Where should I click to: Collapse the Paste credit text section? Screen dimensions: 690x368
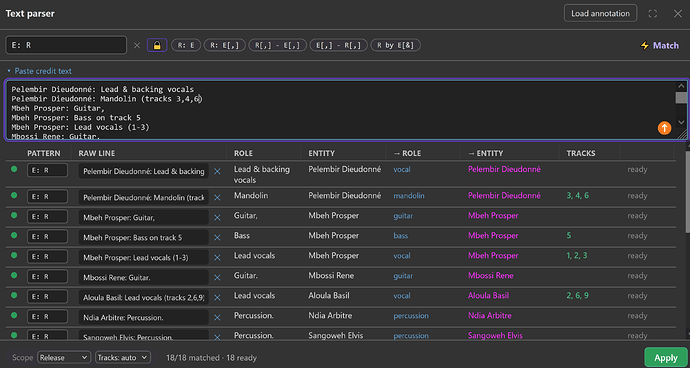tap(40, 71)
